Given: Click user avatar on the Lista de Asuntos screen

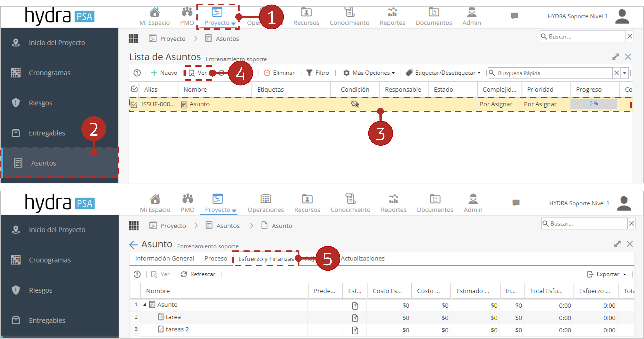Looking at the screenshot, I should (x=622, y=16).
